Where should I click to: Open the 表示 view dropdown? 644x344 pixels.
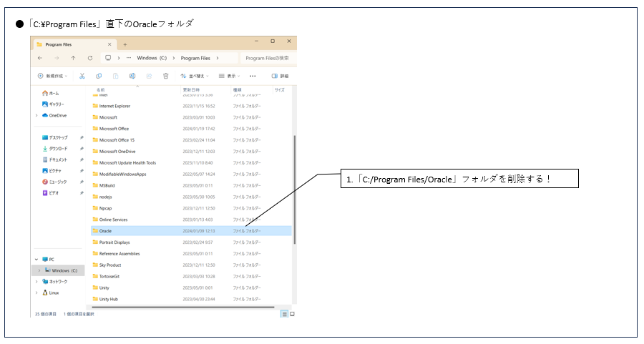tap(229, 76)
